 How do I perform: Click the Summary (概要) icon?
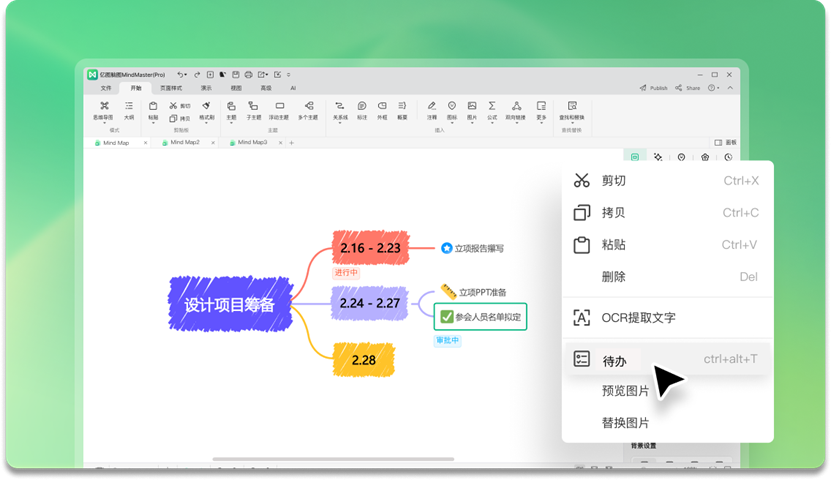coord(402,107)
